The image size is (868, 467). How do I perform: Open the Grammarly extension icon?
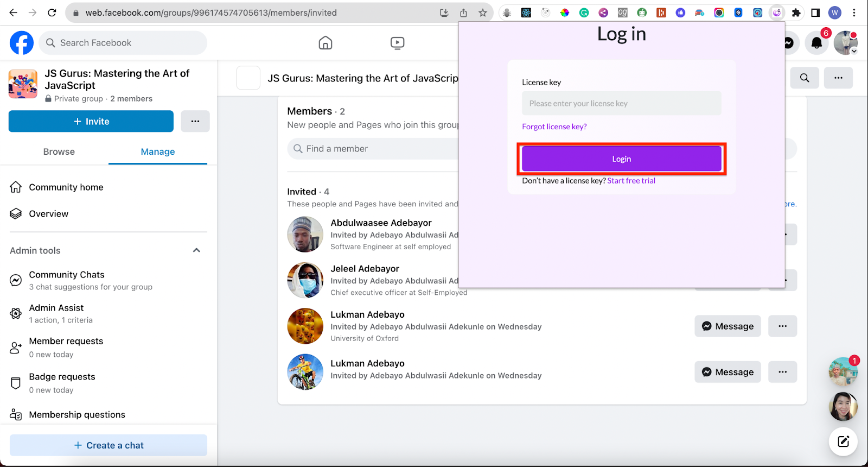[x=584, y=12]
